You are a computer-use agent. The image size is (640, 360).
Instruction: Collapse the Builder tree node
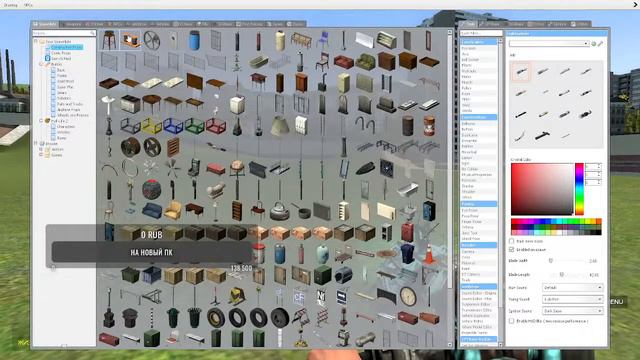[x=41, y=64]
